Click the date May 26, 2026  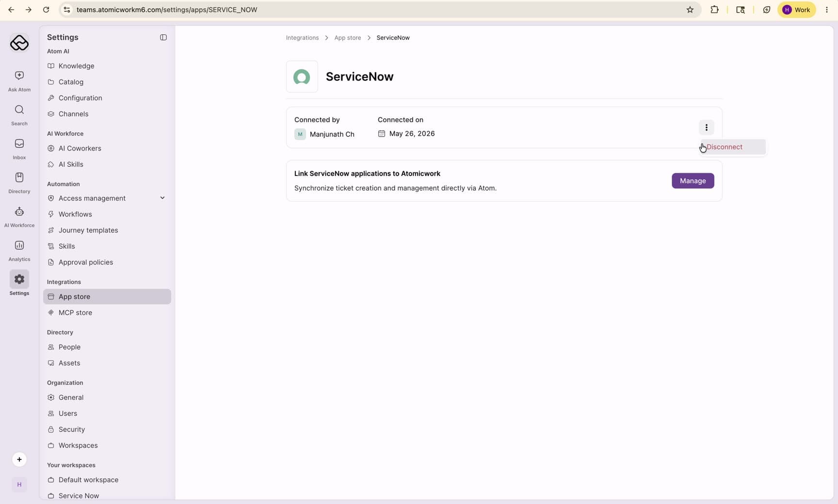click(x=412, y=134)
